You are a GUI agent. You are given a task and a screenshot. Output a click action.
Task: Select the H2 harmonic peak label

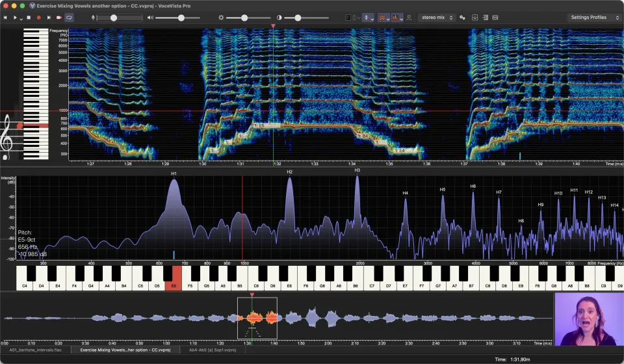pyautogui.click(x=289, y=172)
